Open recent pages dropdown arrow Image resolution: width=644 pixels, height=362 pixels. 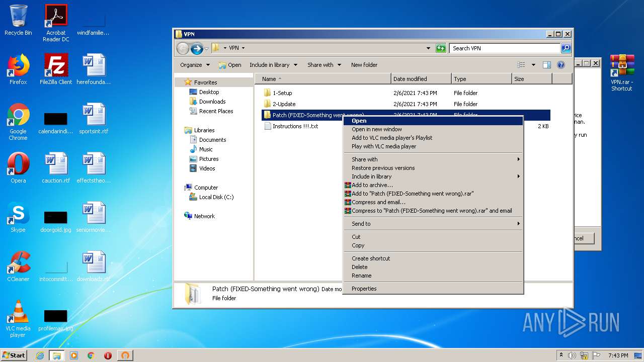[x=206, y=49]
